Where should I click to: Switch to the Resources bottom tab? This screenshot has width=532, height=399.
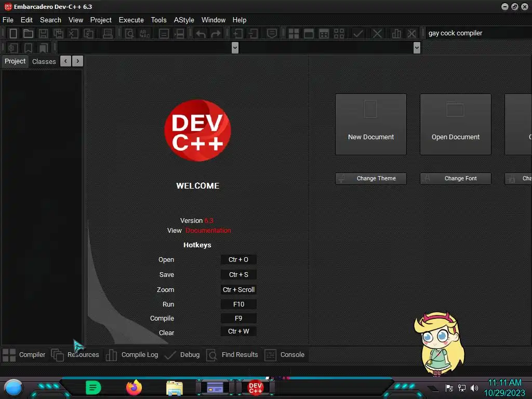click(75, 354)
